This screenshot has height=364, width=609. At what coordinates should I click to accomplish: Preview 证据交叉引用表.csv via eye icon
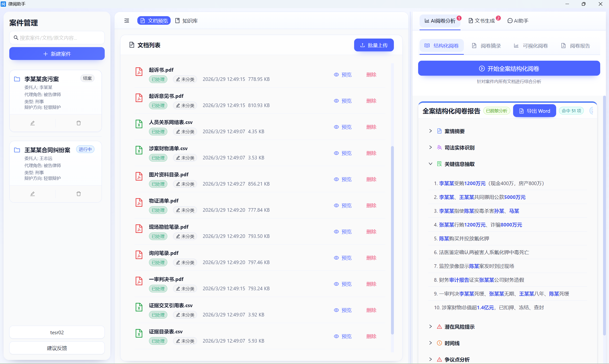[x=336, y=310]
